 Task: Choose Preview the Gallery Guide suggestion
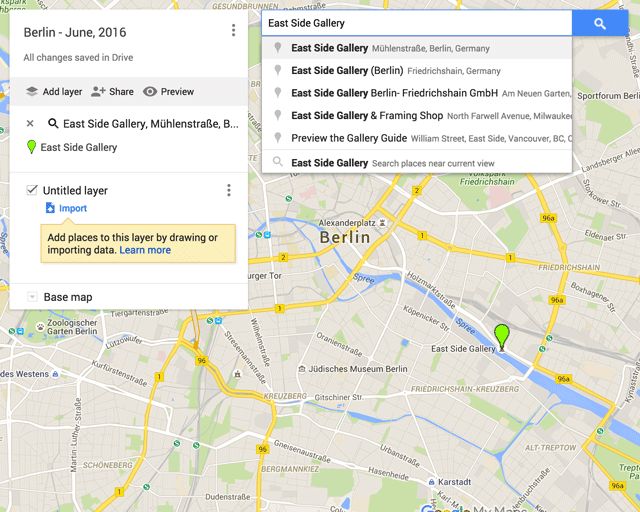[417, 138]
